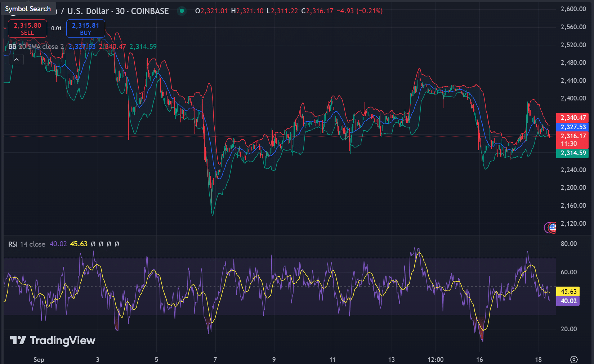Open the COINBASE exchange symbol selector
The width and height of the screenshot is (594, 364).
(149, 11)
